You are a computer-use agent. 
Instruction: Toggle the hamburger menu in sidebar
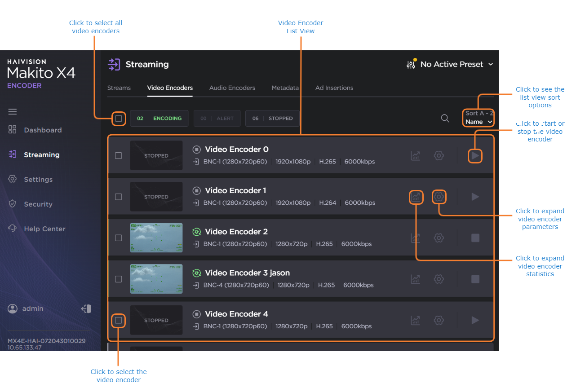point(13,112)
